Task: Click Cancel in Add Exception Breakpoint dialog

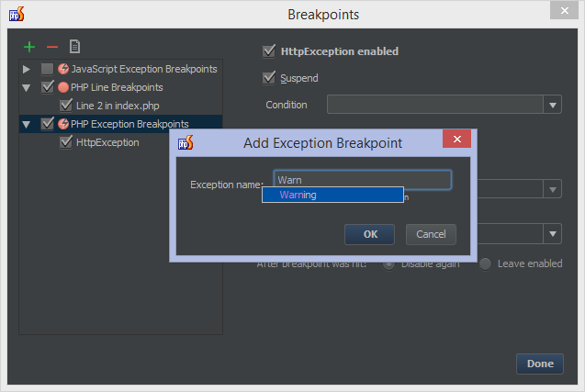Action: click(x=431, y=234)
